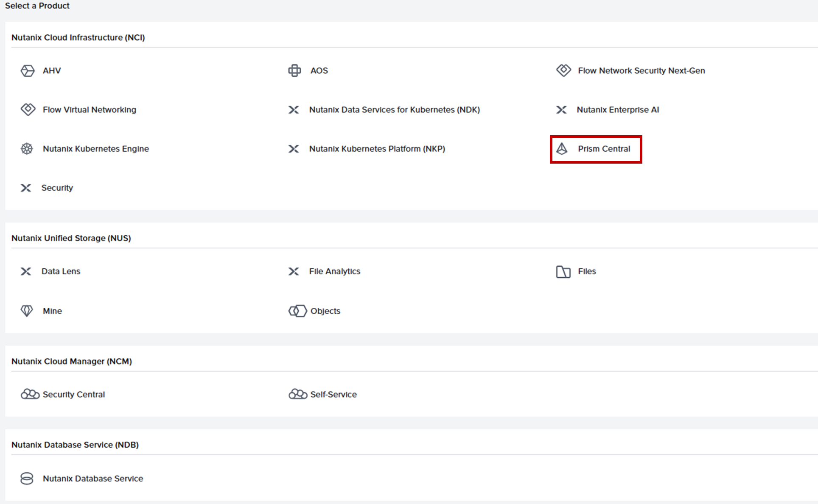Click the AHV product icon
The height and width of the screenshot is (504, 818).
[x=28, y=70]
